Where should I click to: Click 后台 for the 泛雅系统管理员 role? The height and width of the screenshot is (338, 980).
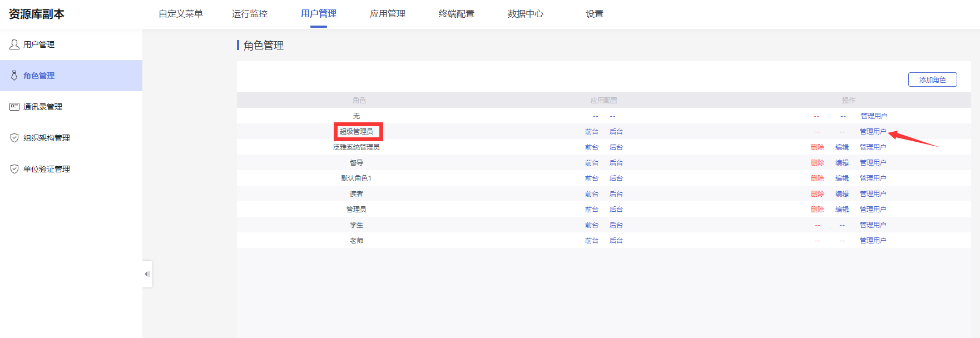tap(616, 147)
